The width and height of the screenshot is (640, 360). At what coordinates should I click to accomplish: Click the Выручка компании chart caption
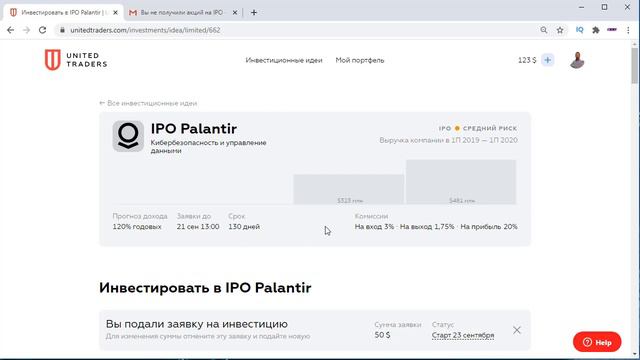tap(449, 140)
